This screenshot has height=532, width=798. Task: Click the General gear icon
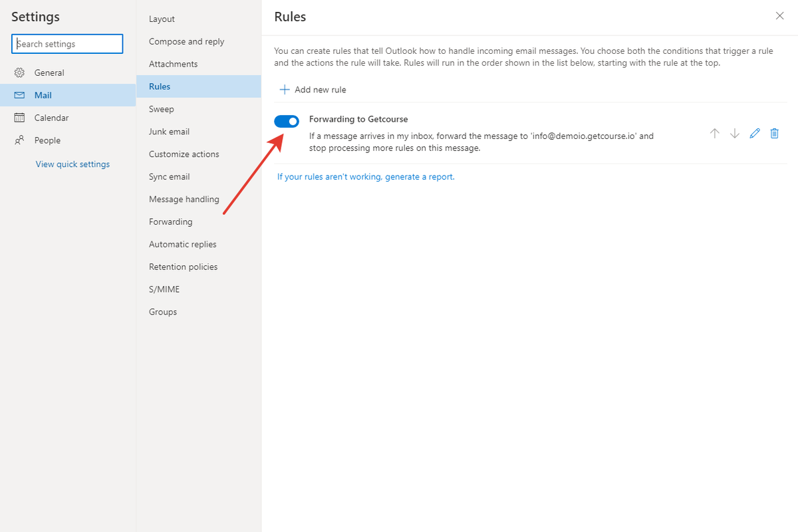[20, 73]
